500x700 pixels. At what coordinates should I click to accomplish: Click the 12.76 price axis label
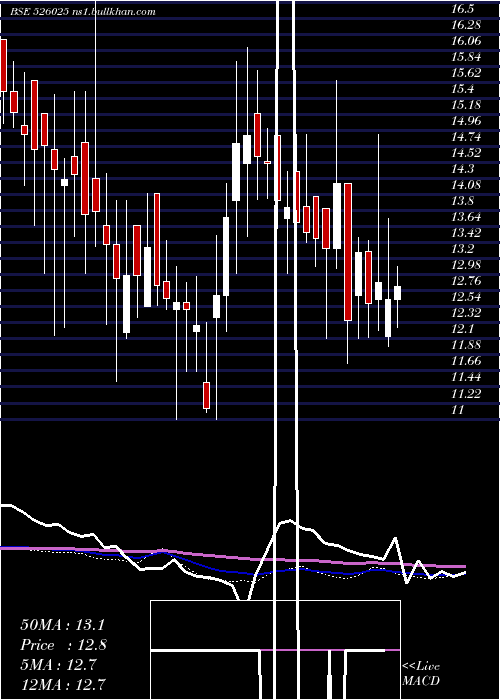466,281
